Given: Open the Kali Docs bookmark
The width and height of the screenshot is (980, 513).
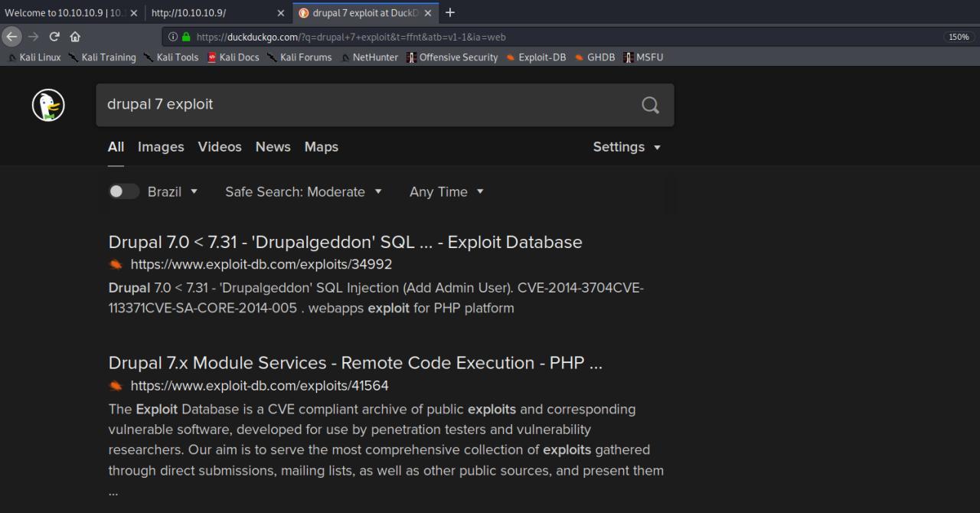Looking at the screenshot, I should 234,57.
